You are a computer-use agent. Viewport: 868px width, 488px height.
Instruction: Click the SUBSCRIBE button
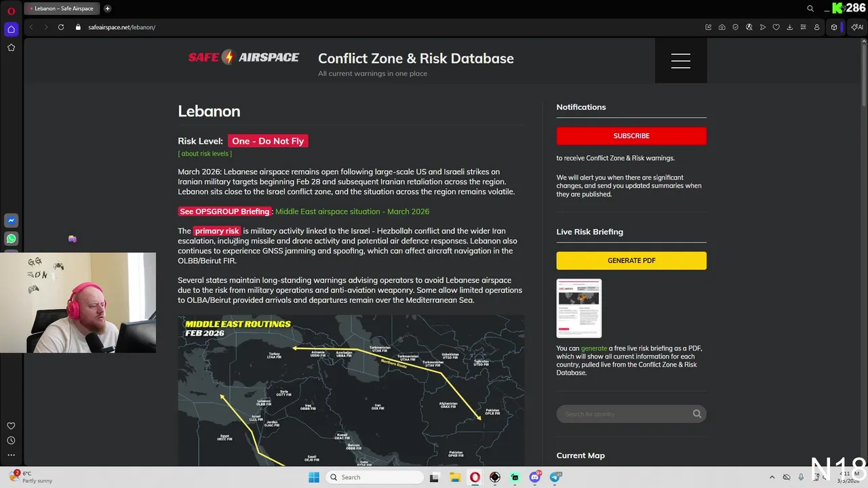pyautogui.click(x=631, y=136)
